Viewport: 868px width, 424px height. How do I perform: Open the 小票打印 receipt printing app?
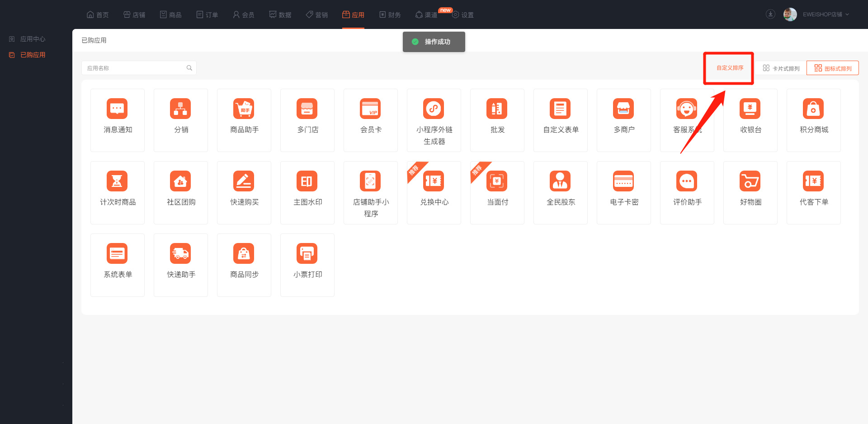307,254
